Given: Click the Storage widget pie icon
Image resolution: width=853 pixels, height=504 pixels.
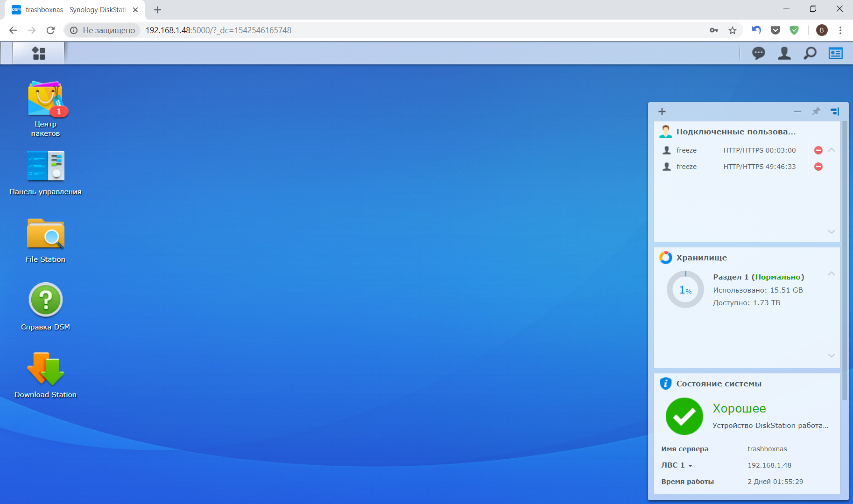Looking at the screenshot, I should (666, 258).
